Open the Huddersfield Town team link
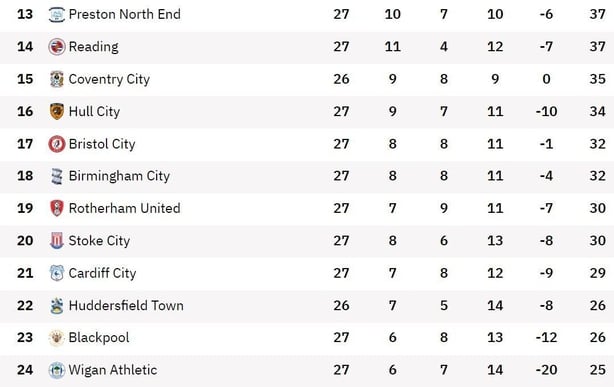 click(x=126, y=306)
